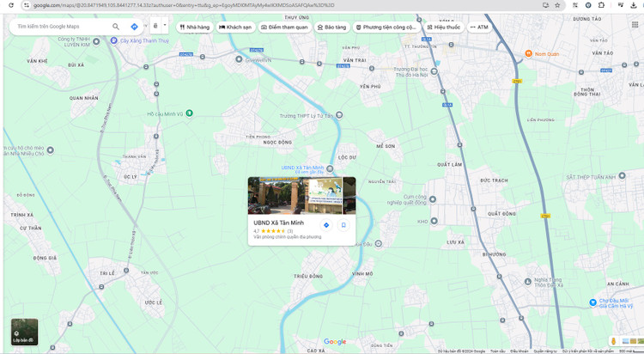Click the Quyền riêng tư footer link

coord(545,351)
